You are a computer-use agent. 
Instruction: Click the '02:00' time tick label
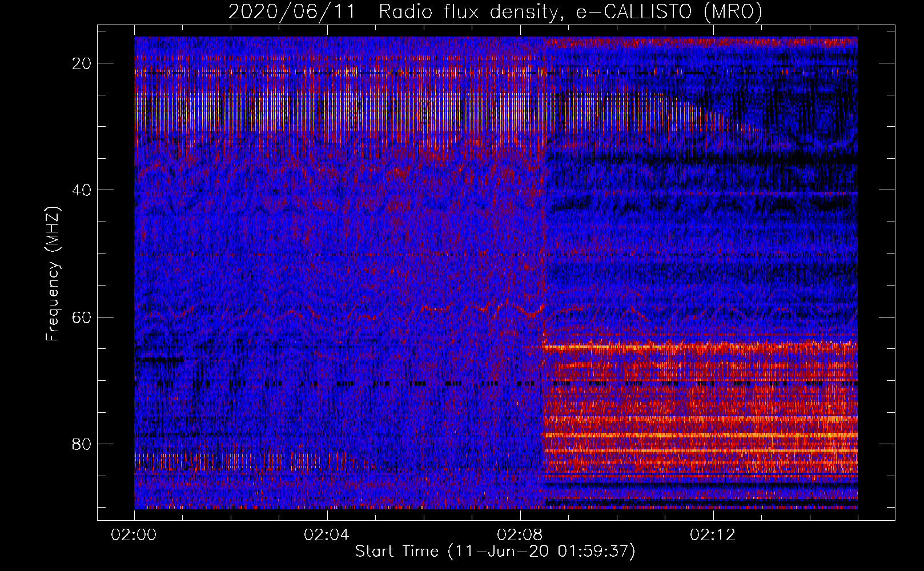tap(134, 535)
